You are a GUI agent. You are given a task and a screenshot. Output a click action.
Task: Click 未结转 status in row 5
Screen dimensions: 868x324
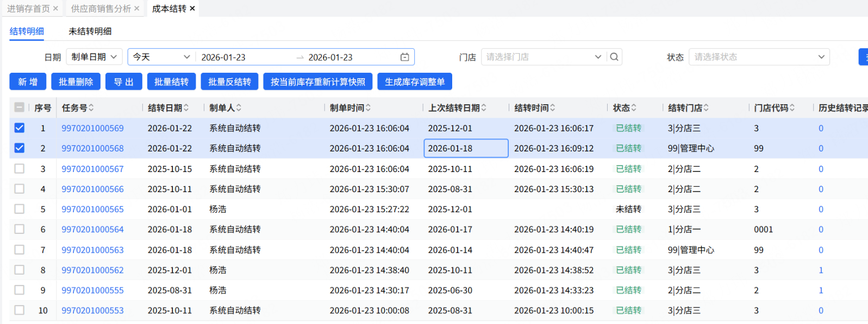click(x=628, y=209)
